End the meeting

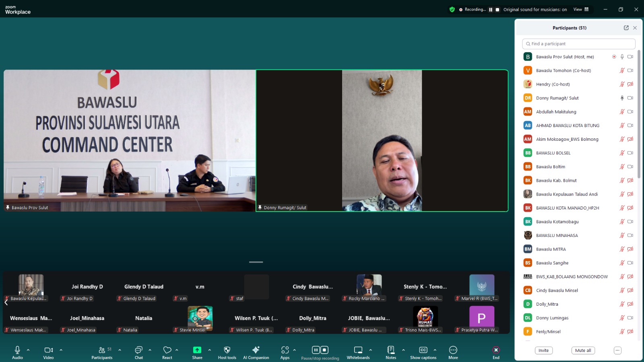(496, 352)
